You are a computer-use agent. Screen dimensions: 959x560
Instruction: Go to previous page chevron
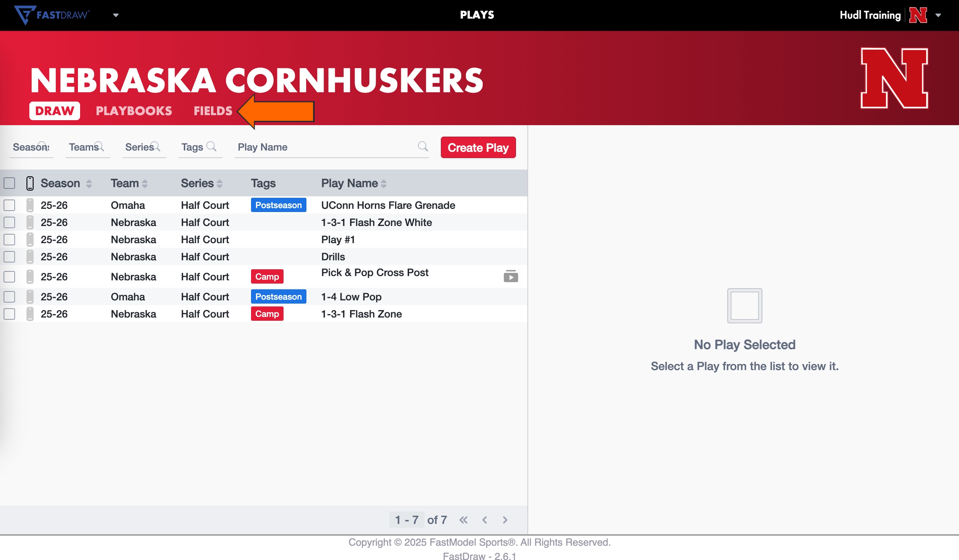pyautogui.click(x=485, y=520)
